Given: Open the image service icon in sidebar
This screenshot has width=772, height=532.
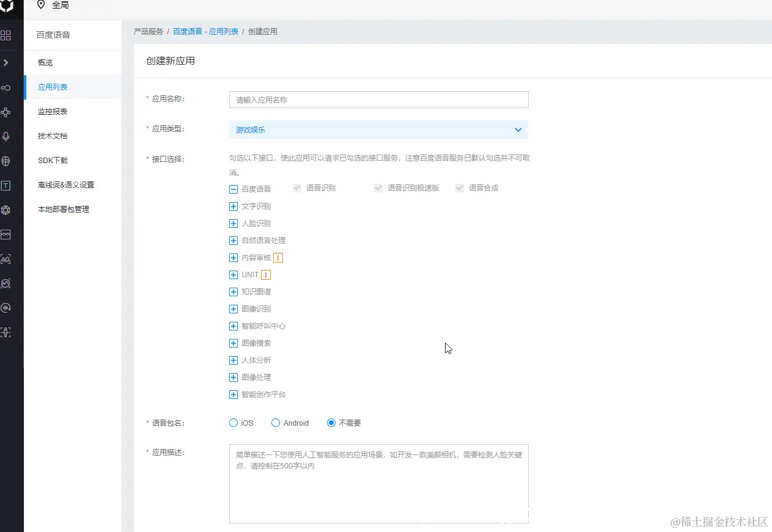Looking at the screenshot, I should (7, 234).
